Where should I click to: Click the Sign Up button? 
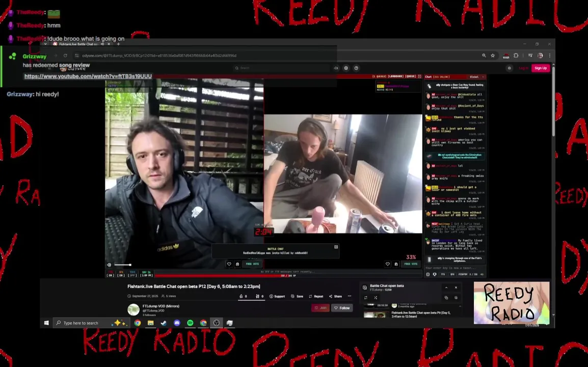[x=541, y=68]
